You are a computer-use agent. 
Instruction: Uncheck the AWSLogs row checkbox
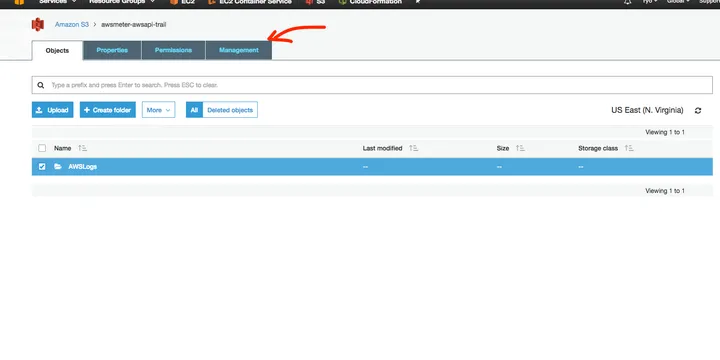coord(42,167)
